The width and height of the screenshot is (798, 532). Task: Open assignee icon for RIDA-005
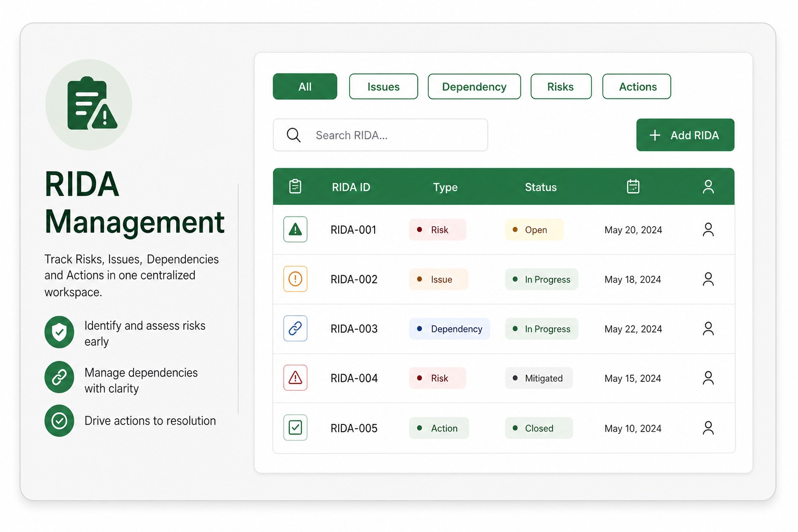pos(708,428)
